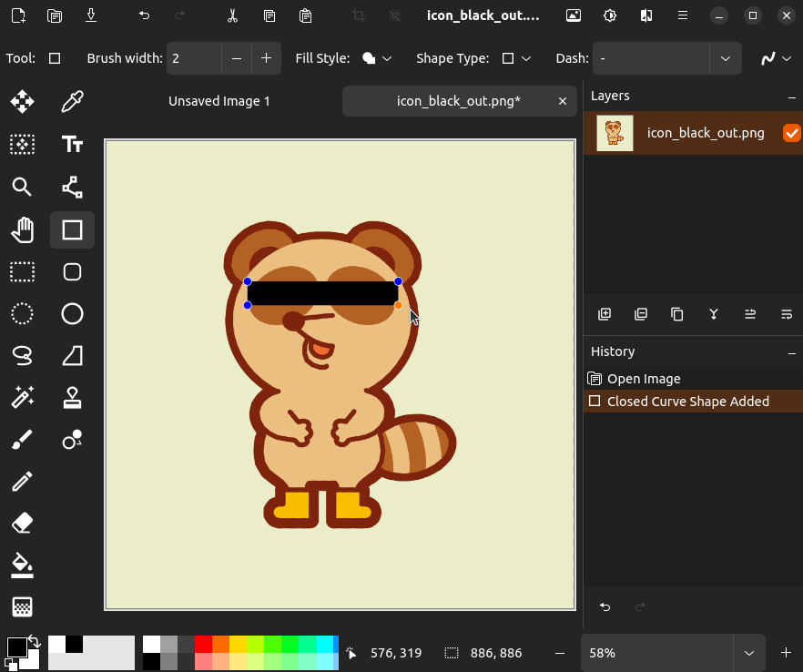The width and height of the screenshot is (803, 672).
Task: Copy selection using top toolbar icon
Action: point(269,15)
